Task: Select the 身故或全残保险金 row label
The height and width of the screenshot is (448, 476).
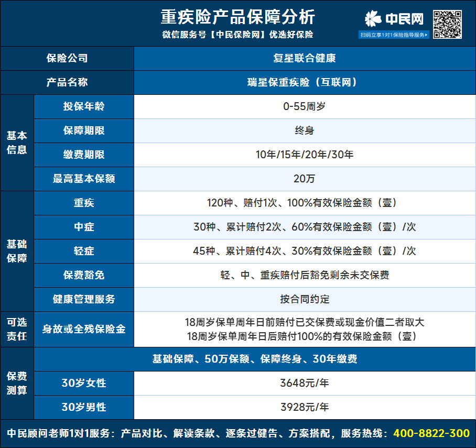Action: 84,330
